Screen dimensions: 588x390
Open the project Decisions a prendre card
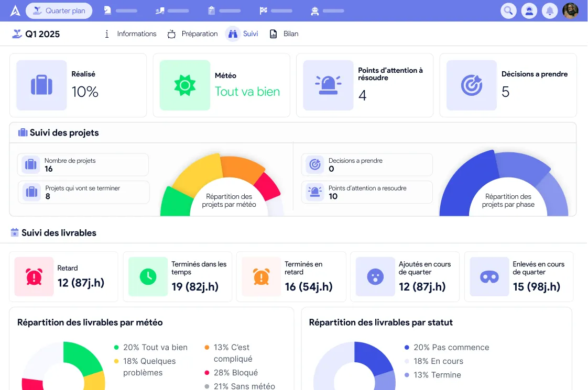click(x=367, y=164)
